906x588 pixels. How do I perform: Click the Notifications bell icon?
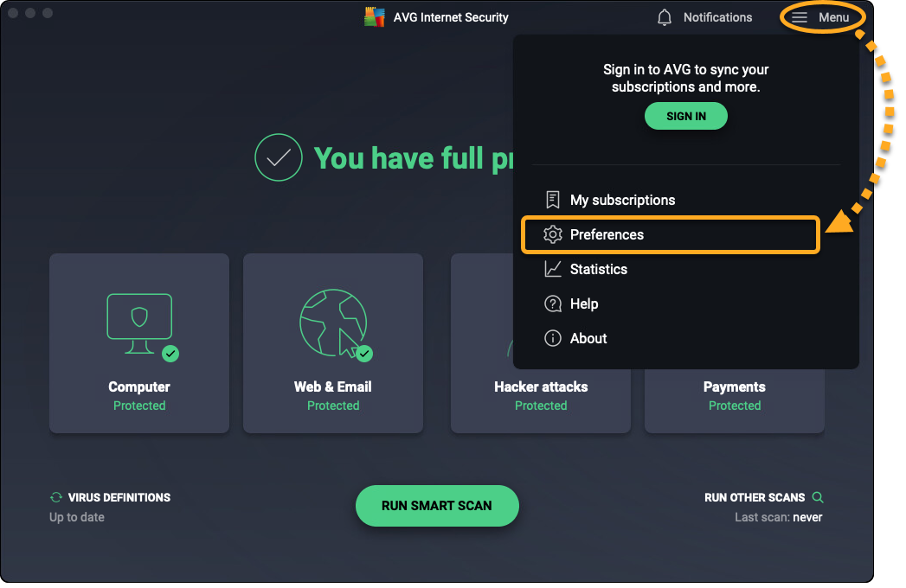(665, 17)
